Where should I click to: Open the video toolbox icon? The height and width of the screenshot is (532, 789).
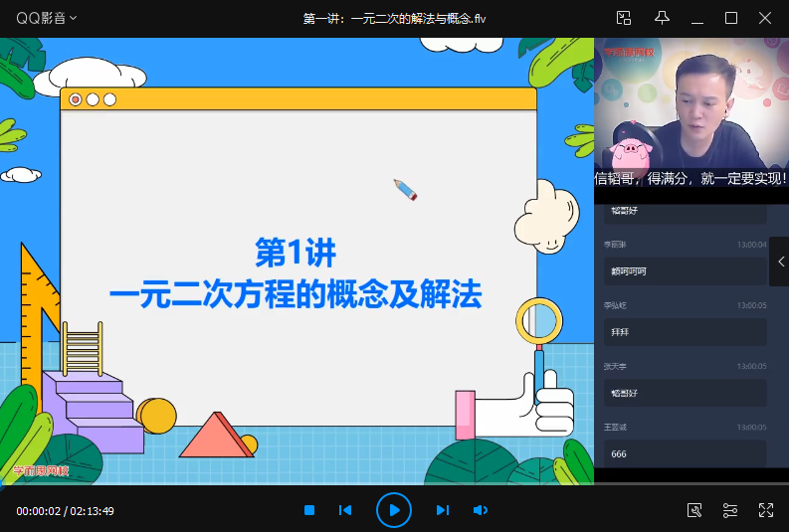point(695,510)
